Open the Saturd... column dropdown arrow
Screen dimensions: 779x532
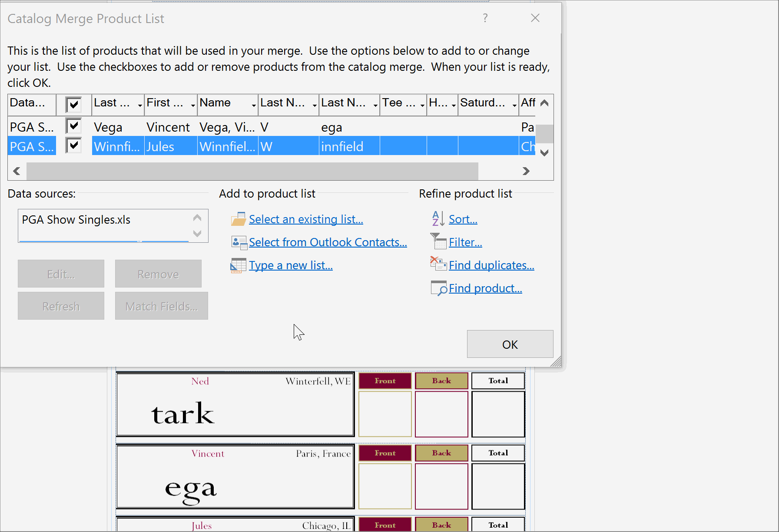point(514,105)
